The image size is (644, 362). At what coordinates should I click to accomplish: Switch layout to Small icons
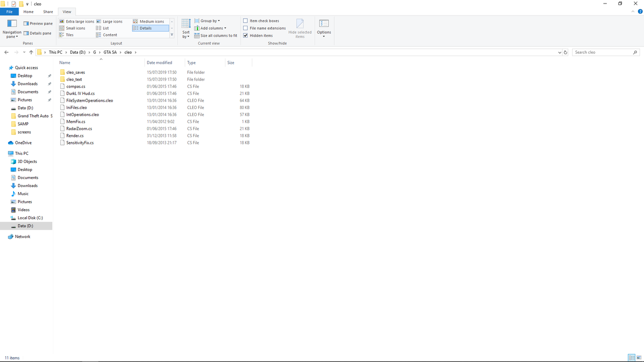coord(72,28)
